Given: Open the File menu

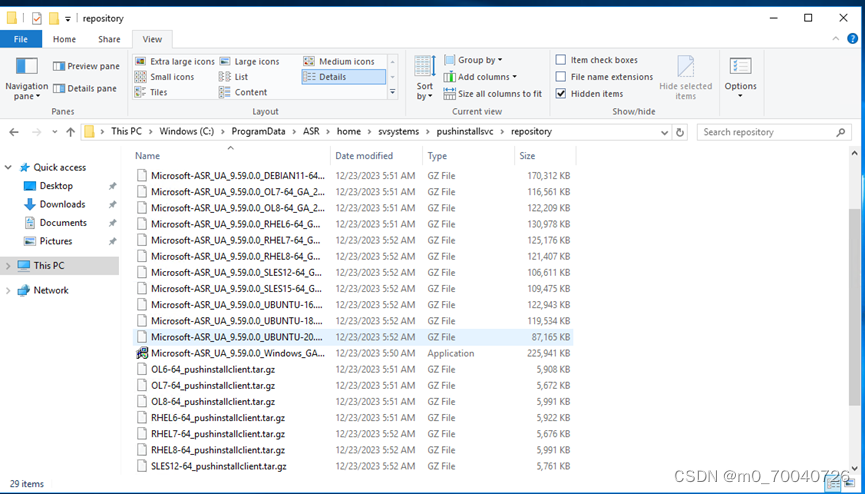Looking at the screenshot, I should (21, 39).
